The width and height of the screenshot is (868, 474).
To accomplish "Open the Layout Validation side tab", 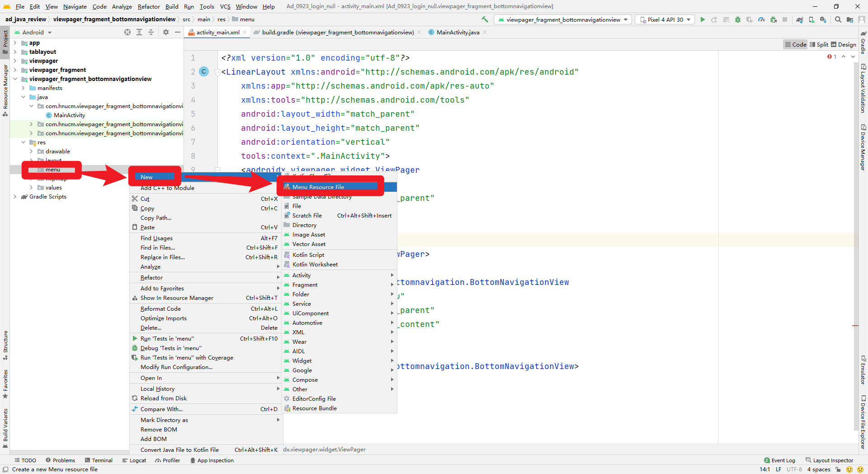I will click(x=863, y=88).
